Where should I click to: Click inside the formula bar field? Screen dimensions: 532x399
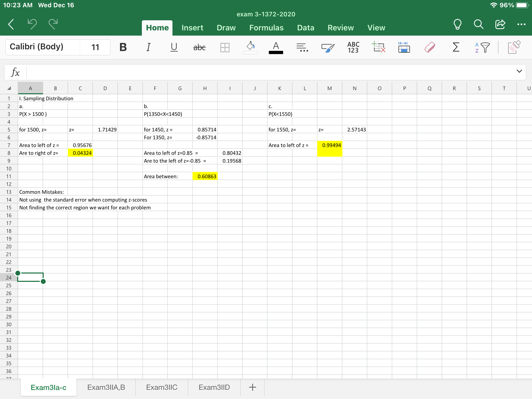coord(270,72)
